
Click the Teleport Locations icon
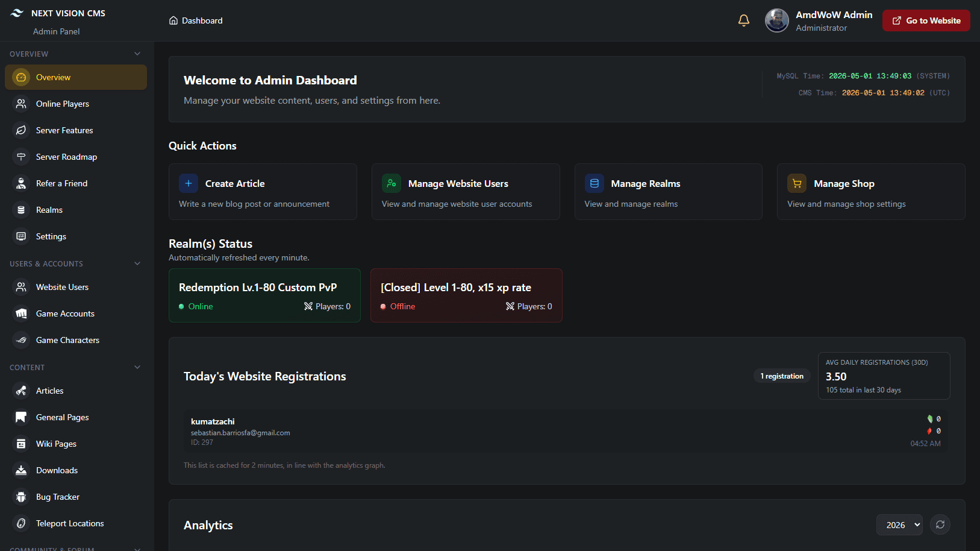coord(21,523)
